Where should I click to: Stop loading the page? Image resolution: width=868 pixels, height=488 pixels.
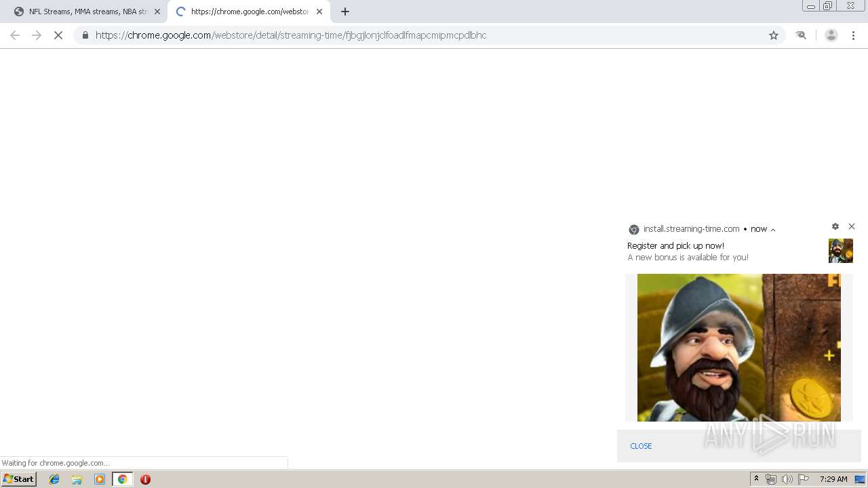pos(58,35)
